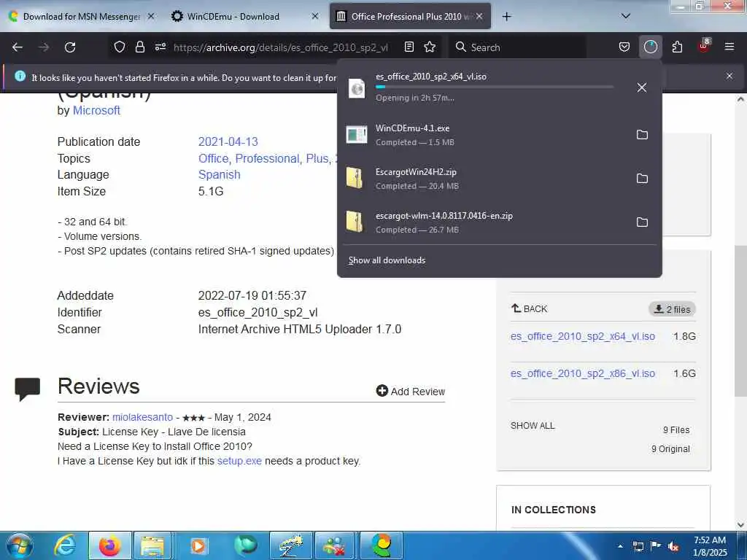The height and width of the screenshot is (560, 747).
Task: Toggle reader view icon
Action: (409, 47)
